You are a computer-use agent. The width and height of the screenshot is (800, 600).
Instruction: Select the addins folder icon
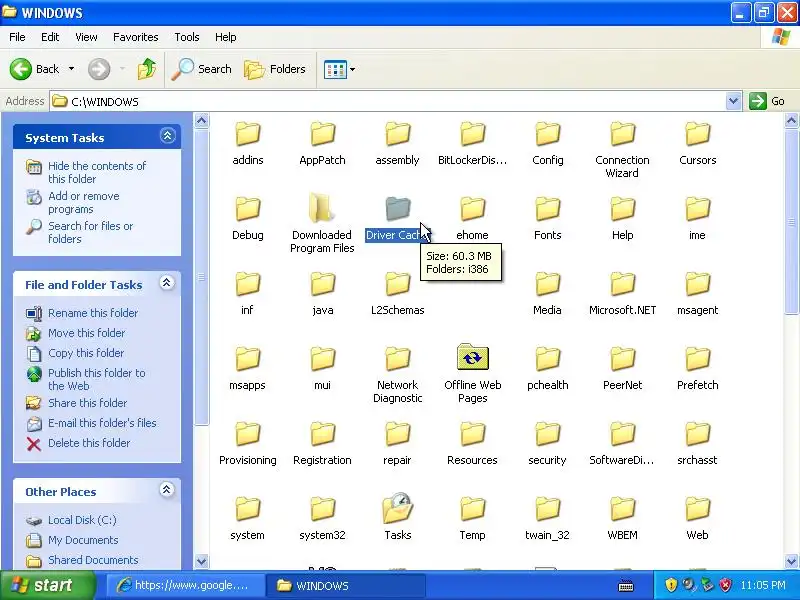248,134
